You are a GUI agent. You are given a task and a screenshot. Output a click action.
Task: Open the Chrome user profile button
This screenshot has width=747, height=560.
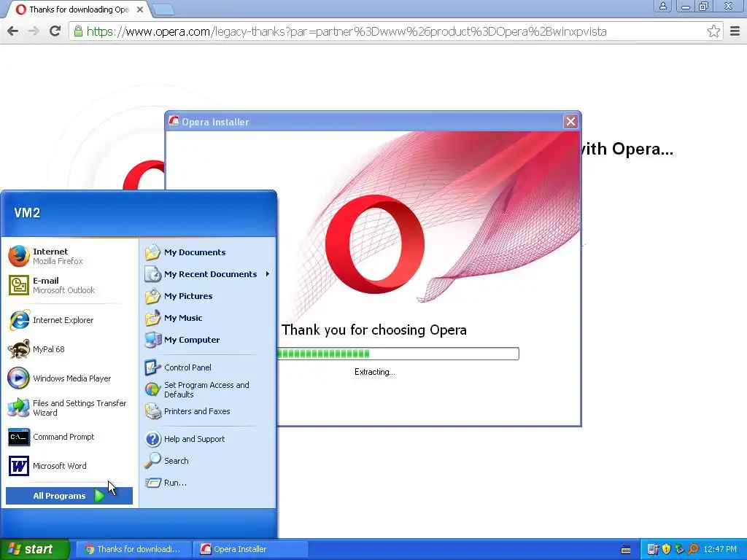click(662, 6)
